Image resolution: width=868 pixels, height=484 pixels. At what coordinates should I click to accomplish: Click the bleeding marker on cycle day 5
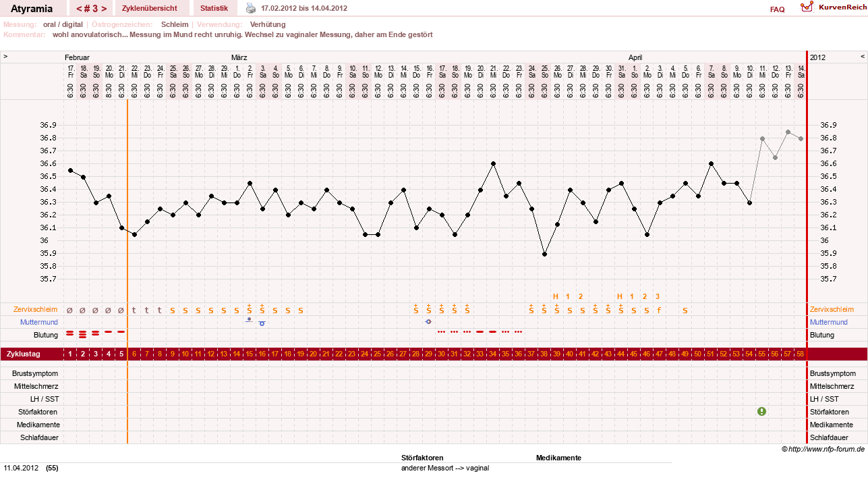pyautogui.click(x=121, y=332)
